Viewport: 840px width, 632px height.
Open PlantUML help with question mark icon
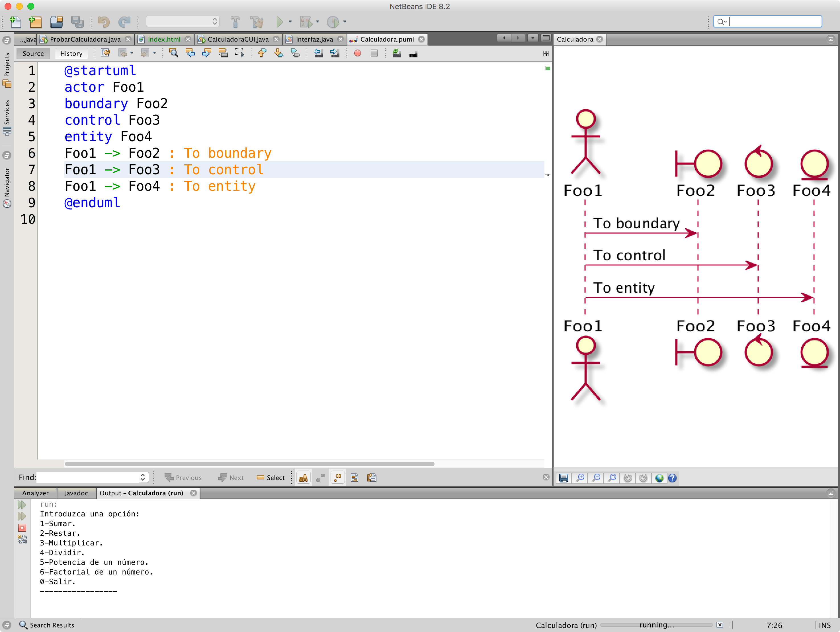coord(673,478)
